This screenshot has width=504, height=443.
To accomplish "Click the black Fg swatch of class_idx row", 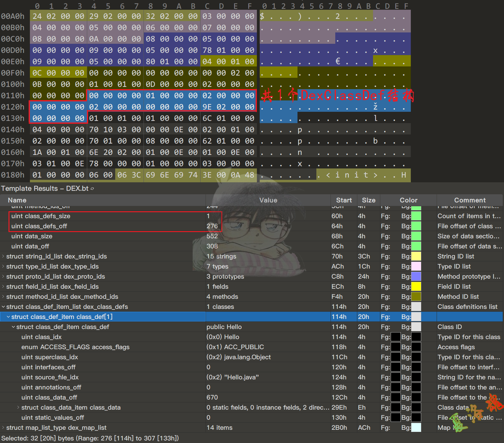I will 395,337.
